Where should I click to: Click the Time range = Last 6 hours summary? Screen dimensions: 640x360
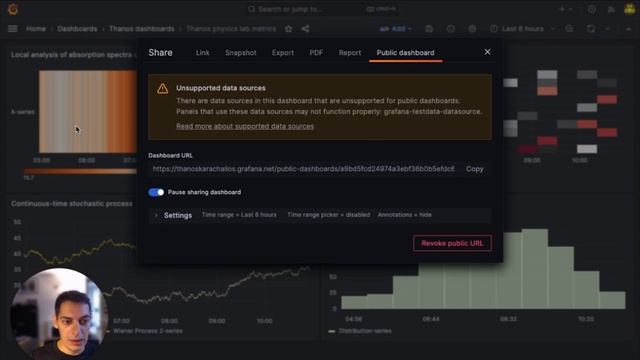tap(239, 215)
